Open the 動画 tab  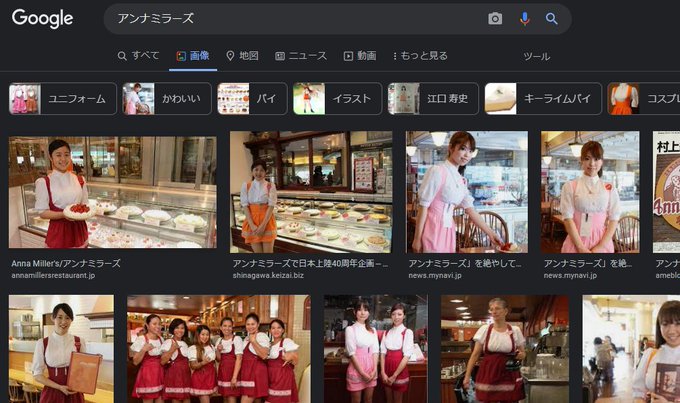point(360,56)
